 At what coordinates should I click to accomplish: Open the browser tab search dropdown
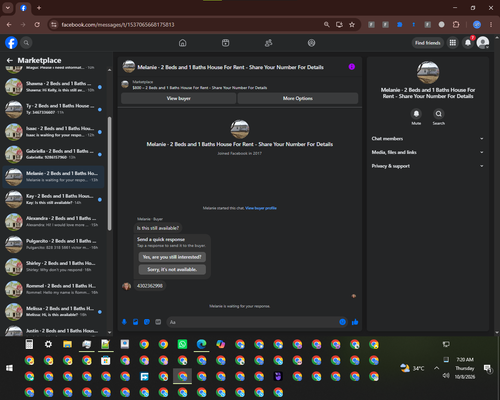coord(8,8)
